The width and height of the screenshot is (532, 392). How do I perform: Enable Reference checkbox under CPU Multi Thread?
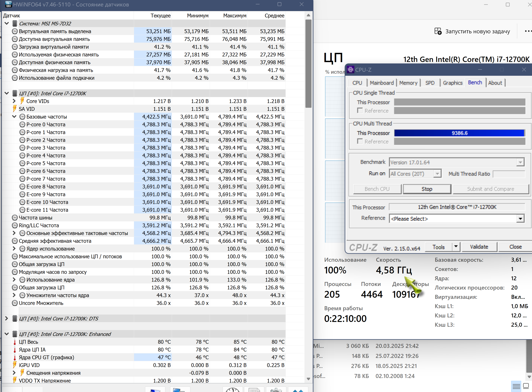(360, 141)
